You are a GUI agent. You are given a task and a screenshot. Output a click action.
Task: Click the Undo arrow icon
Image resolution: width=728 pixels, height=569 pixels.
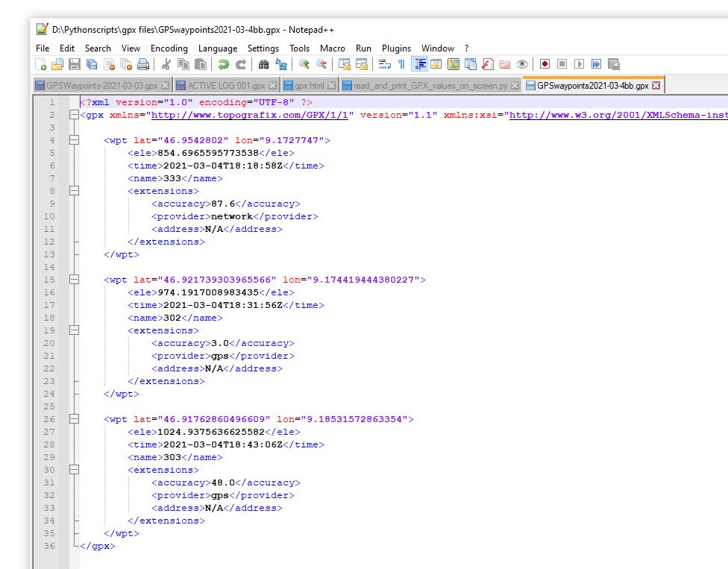(x=223, y=65)
